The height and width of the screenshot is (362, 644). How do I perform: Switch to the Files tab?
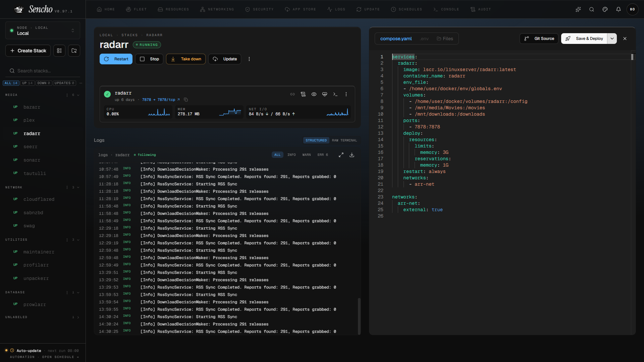pos(445,39)
